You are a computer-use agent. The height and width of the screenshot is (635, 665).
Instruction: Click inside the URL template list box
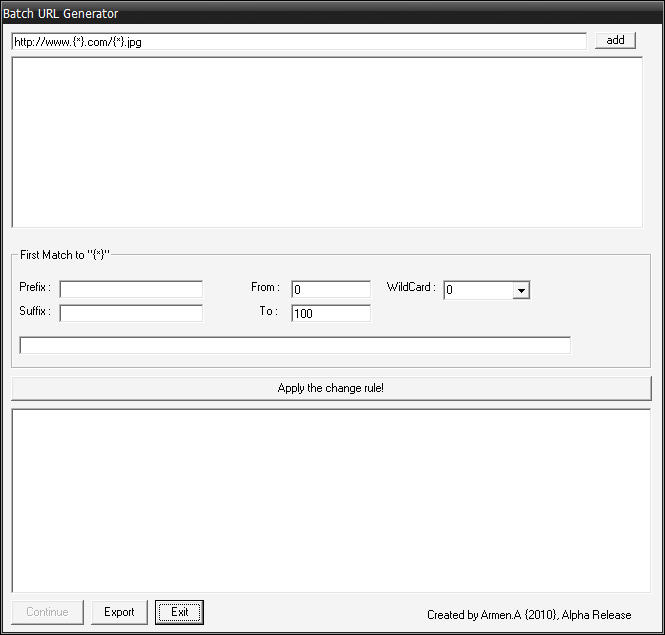pos(327,142)
